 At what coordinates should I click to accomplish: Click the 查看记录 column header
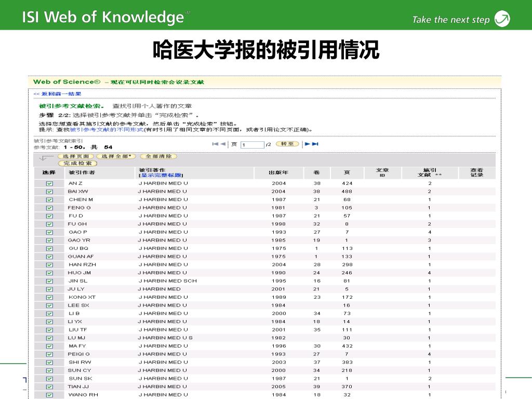[477, 172]
